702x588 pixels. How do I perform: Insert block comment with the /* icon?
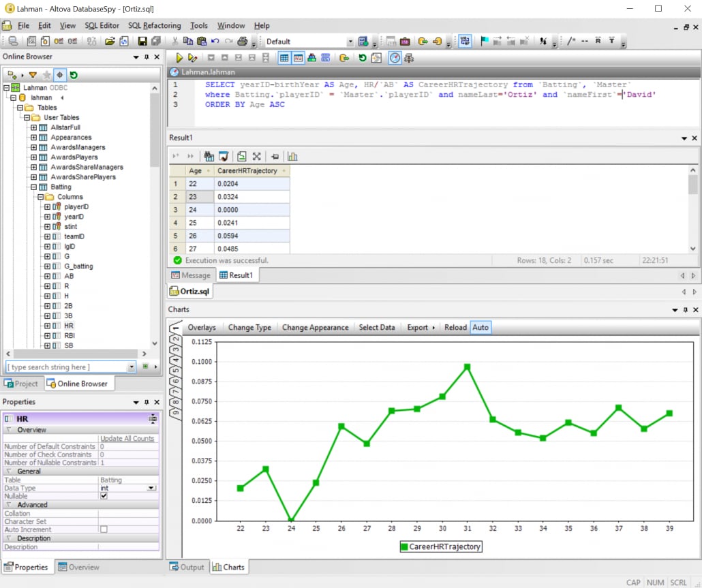tap(571, 41)
